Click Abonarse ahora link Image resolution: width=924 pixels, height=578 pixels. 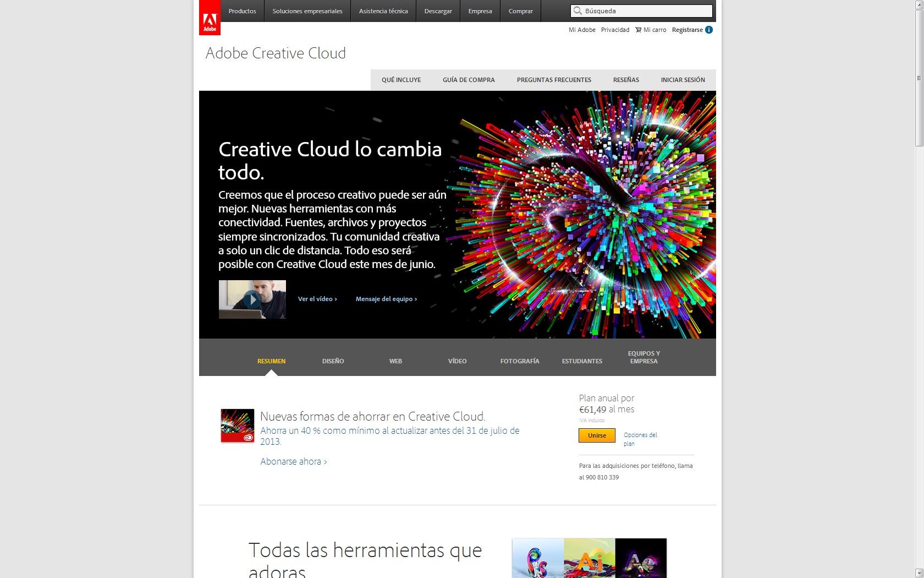pos(293,461)
